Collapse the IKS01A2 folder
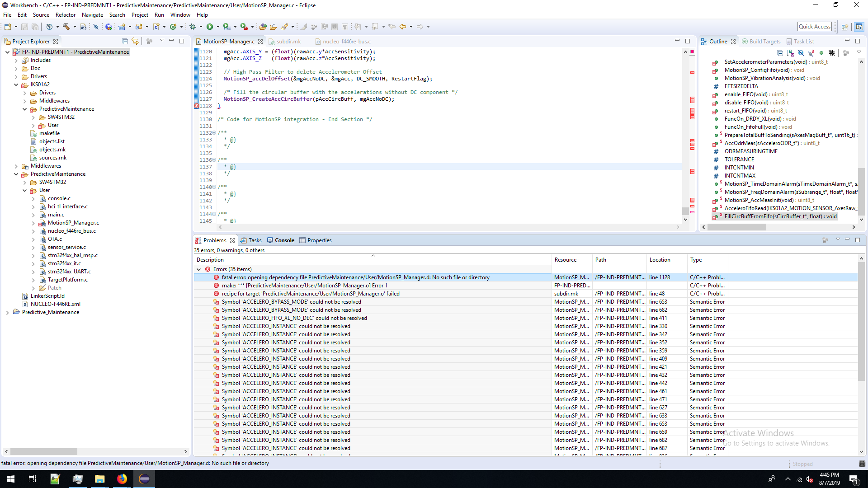 [16, 84]
